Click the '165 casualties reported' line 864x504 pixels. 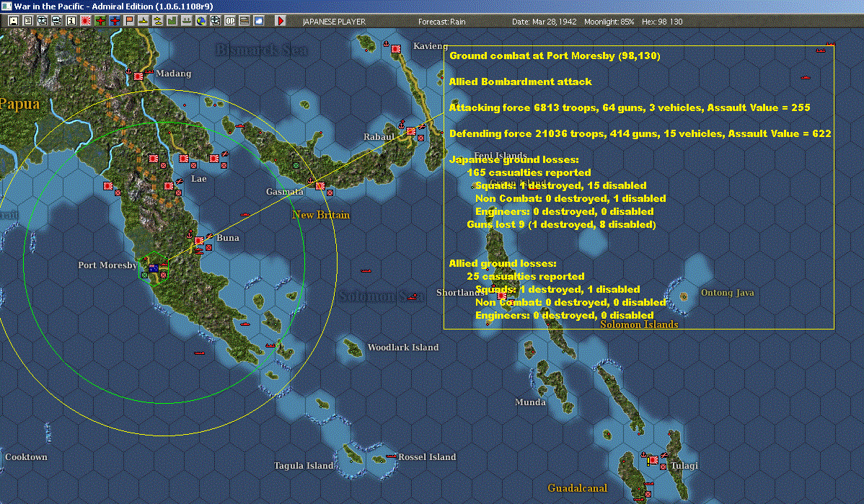[529, 172]
